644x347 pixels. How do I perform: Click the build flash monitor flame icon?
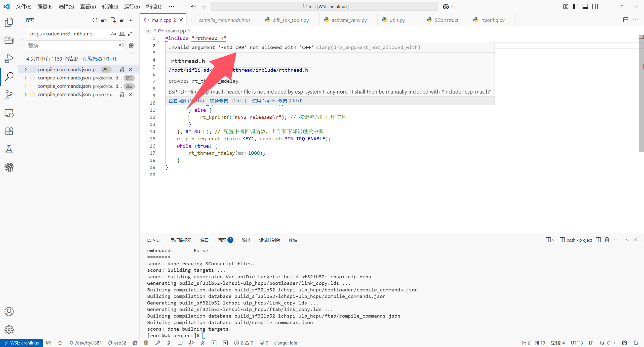pyautogui.click(x=203, y=343)
